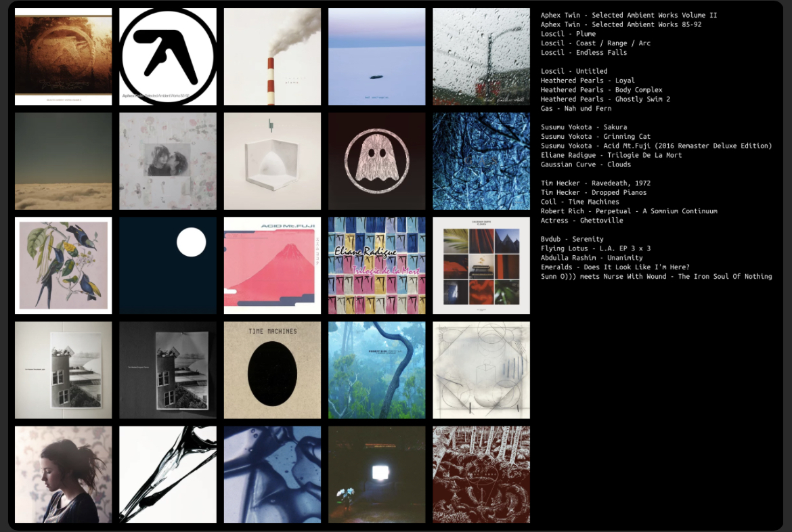
Task: Select the Body Complex white sculpture cover
Action: point(272,161)
